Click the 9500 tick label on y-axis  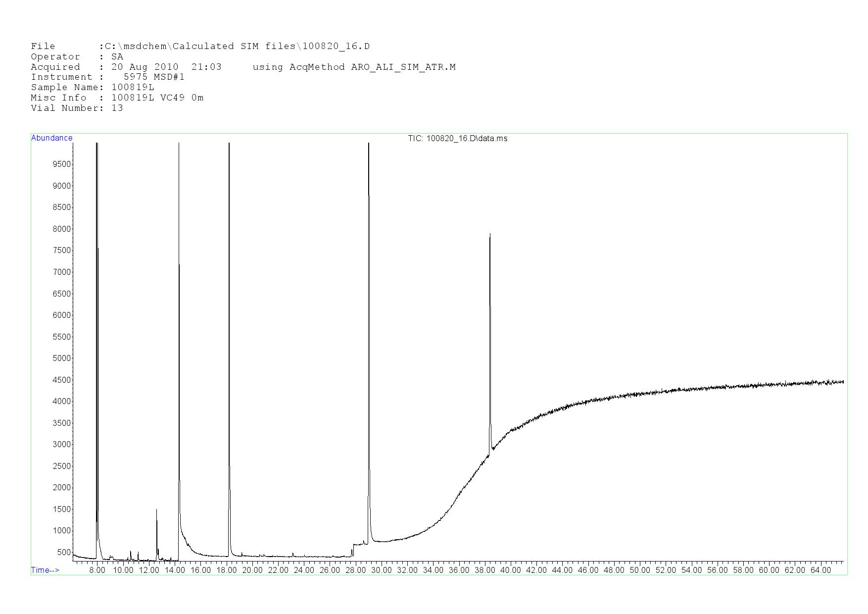62,164
